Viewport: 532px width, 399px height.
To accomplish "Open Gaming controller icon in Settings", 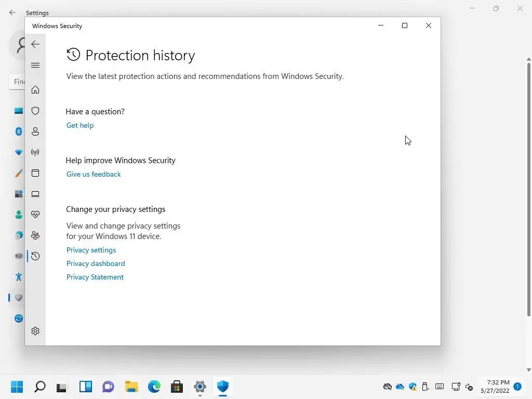I will [19, 256].
